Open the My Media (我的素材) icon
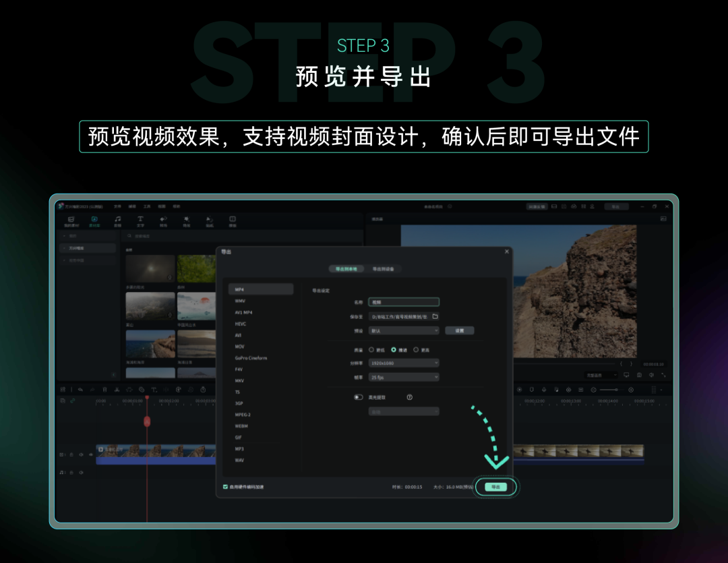This screenshot has width=728, height=563. point(71,220)
